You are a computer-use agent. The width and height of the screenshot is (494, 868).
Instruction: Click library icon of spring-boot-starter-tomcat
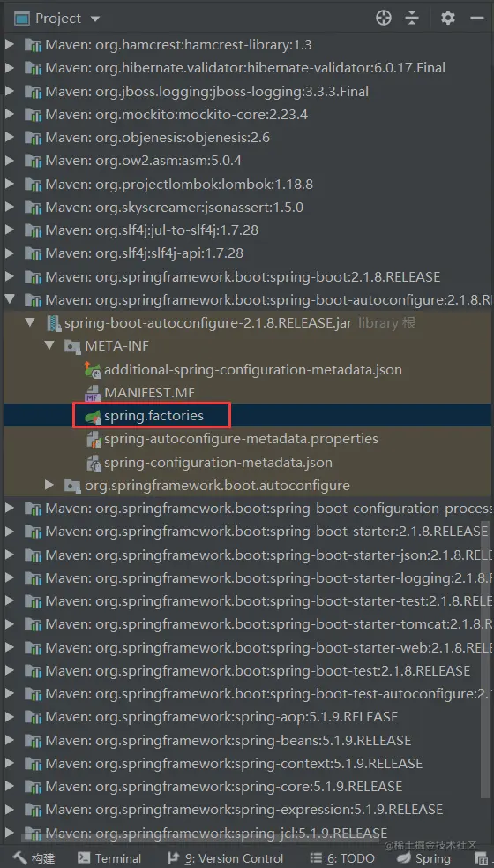click(x=34, y=624)
